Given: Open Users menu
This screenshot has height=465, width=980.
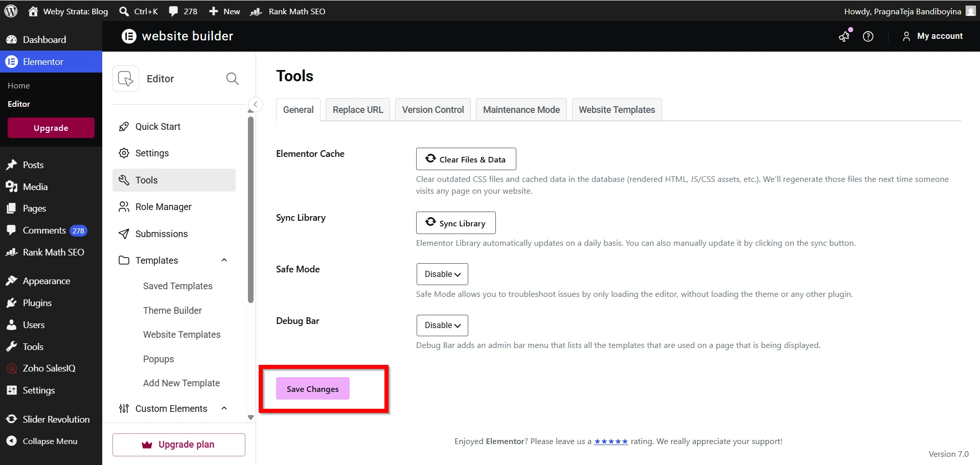Looking at the screenshot, I should tap(51, 325).
